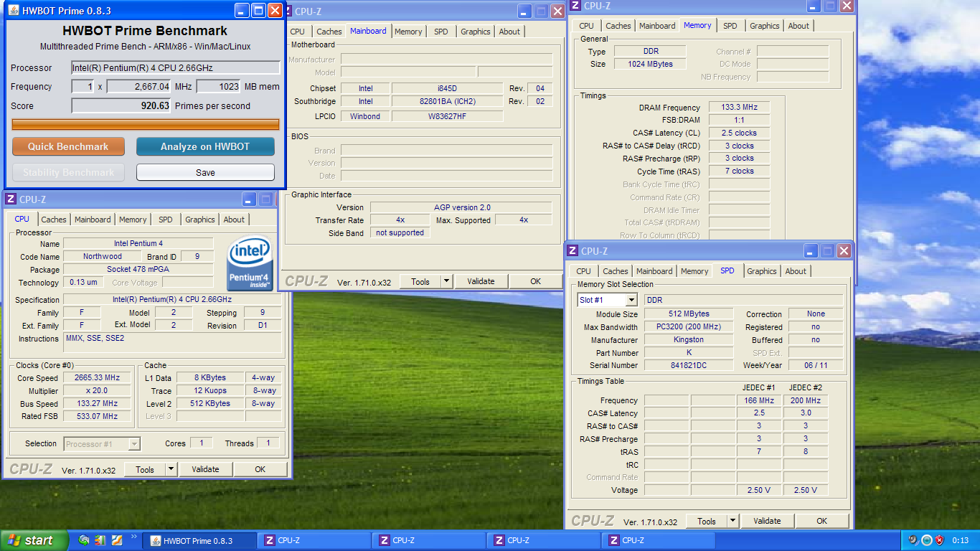
Task: Click the 841821DC serial number value
Action: click(689, 365)
